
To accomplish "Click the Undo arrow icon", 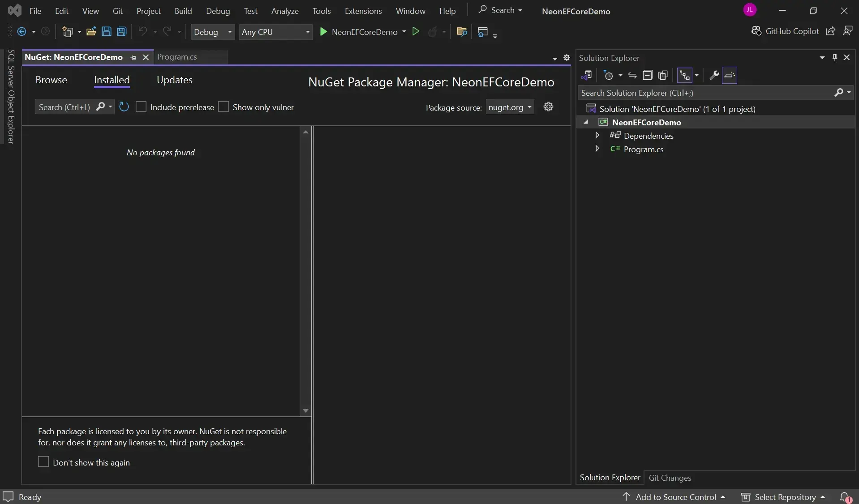I will [142, 31].
